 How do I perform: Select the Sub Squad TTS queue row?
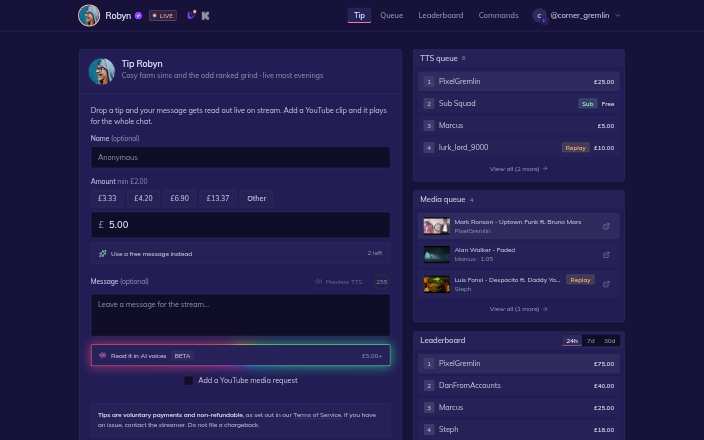(519, 104)
